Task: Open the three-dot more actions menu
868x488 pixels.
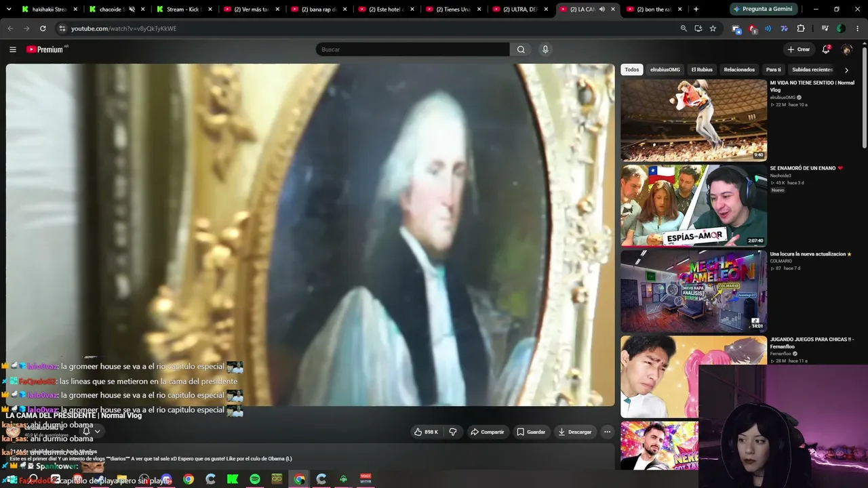Action: click(x=607, y=432)
